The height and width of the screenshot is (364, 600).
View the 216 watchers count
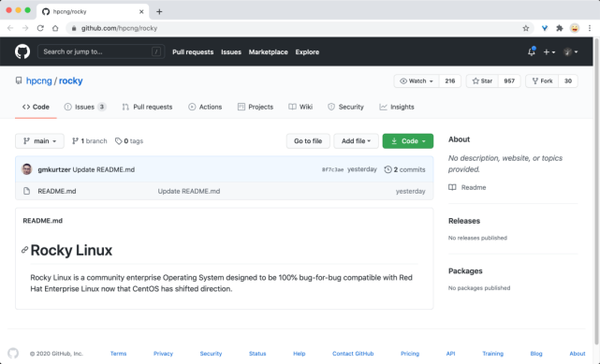point(450,81)
